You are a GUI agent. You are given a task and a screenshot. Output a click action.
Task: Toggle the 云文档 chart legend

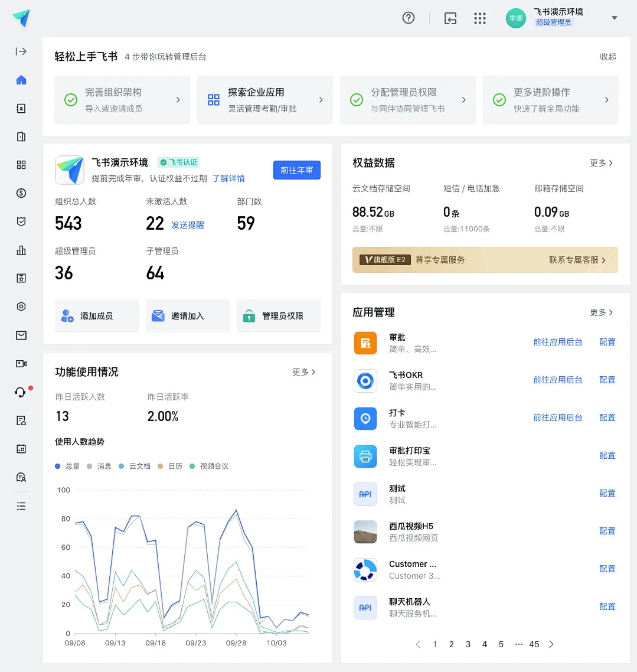[x=135, y=467]
